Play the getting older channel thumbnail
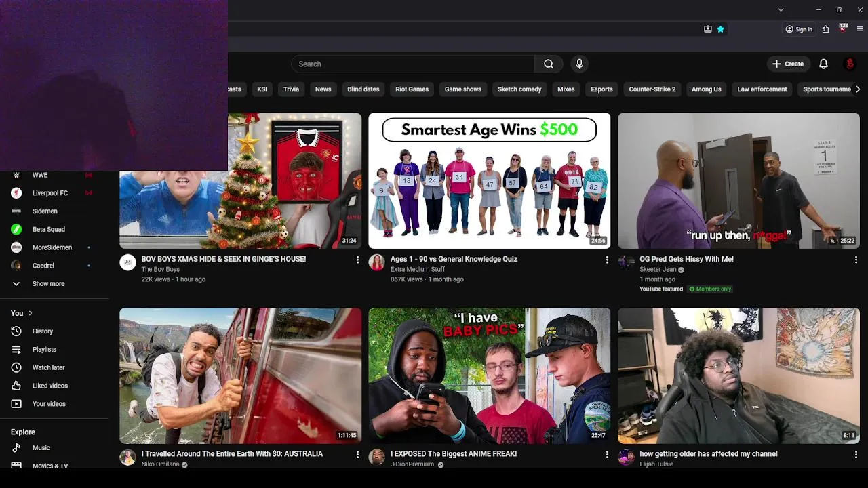Viewport: 868px width, 488px height. [x=738, y=375]
